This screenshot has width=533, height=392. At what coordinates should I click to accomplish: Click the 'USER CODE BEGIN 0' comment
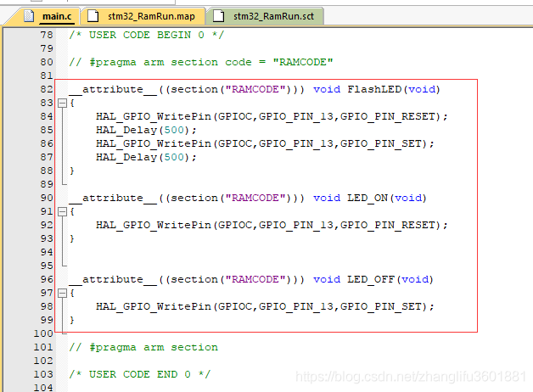pos(147,35)
